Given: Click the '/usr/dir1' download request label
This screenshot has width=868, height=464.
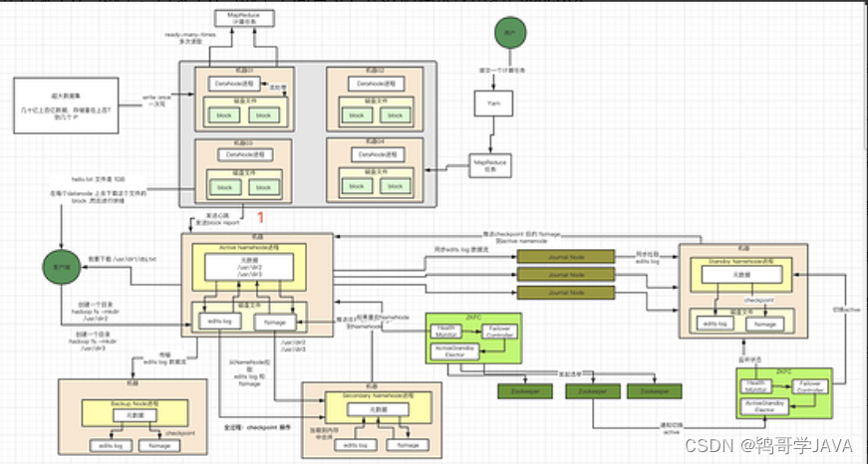Looking at the screenshot, I should 123,259.
